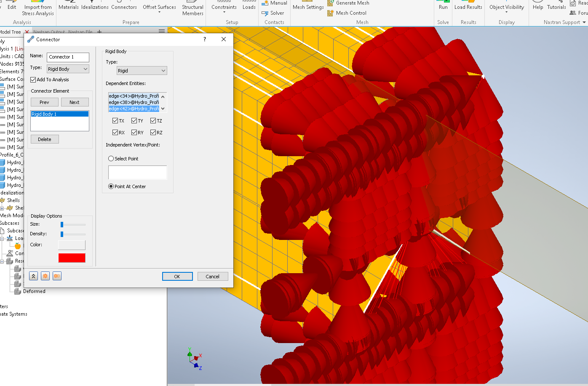Expand the Offset Surfaces dropdown arrow
The width and height of the screenshot is (588, 386).
pyautogui.click(x=159, y=12)
